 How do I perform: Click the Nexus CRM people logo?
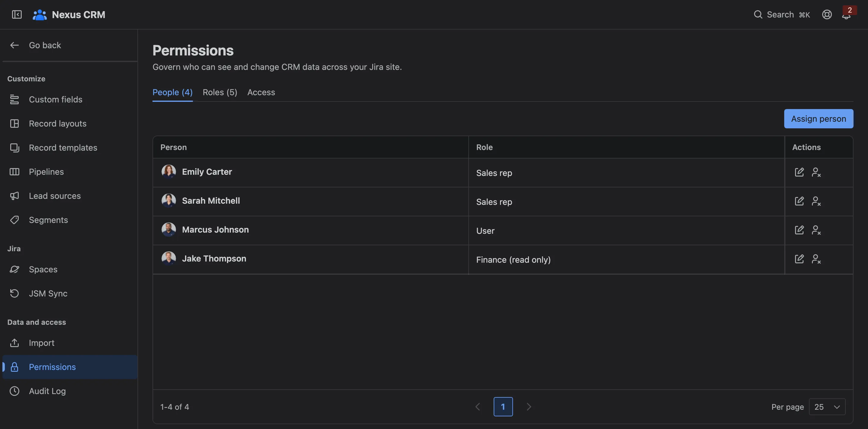[40, 15]
